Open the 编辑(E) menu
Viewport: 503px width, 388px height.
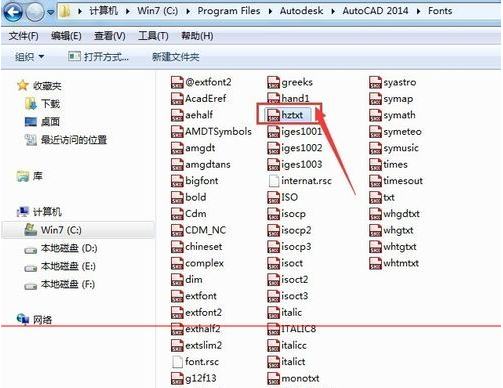pos(66,36)
